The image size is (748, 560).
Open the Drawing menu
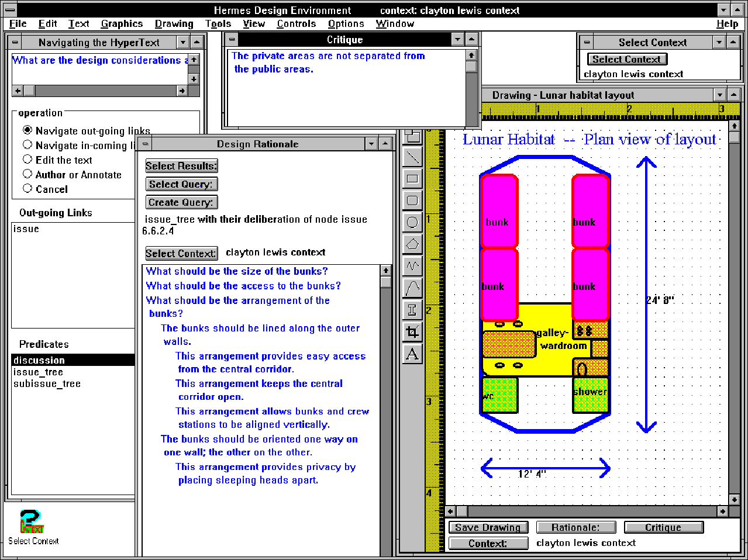[174, 23]
